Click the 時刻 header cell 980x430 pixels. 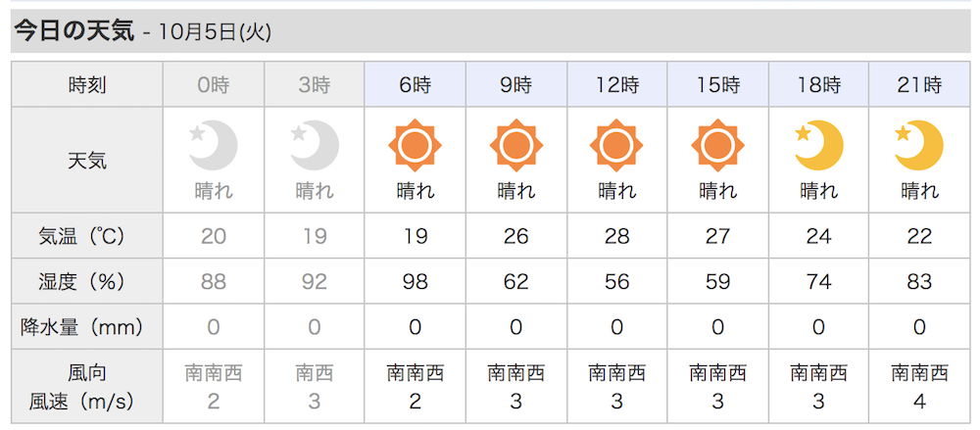[87, 84]
